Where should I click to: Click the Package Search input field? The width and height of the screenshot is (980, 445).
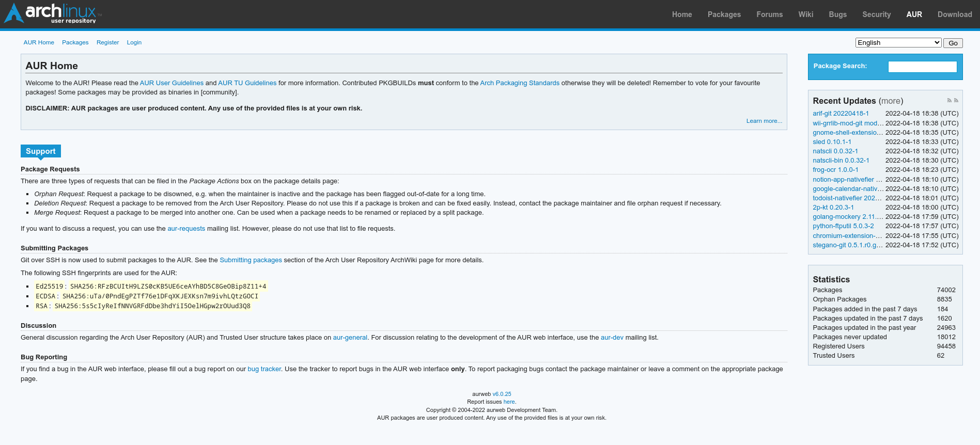(922, 67)
